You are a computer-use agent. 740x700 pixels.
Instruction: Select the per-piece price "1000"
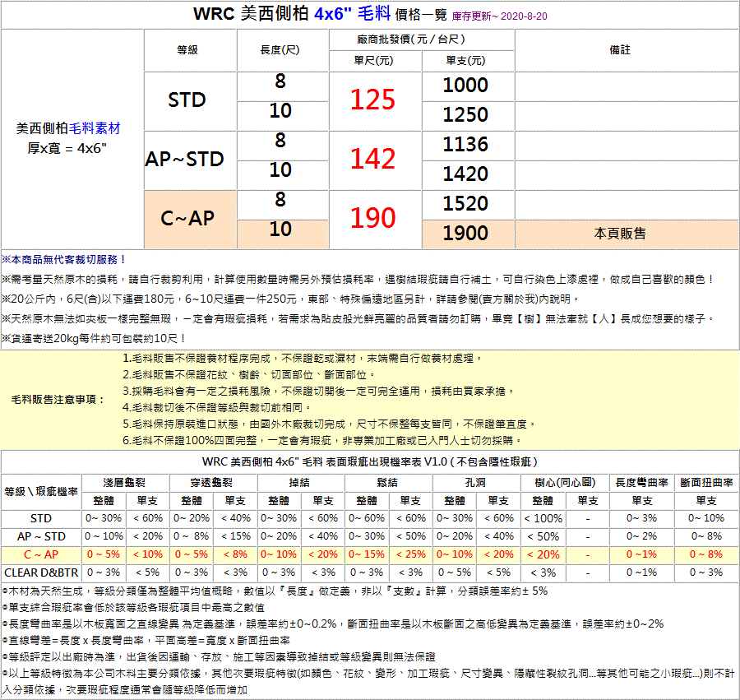(x=465, y=86)
